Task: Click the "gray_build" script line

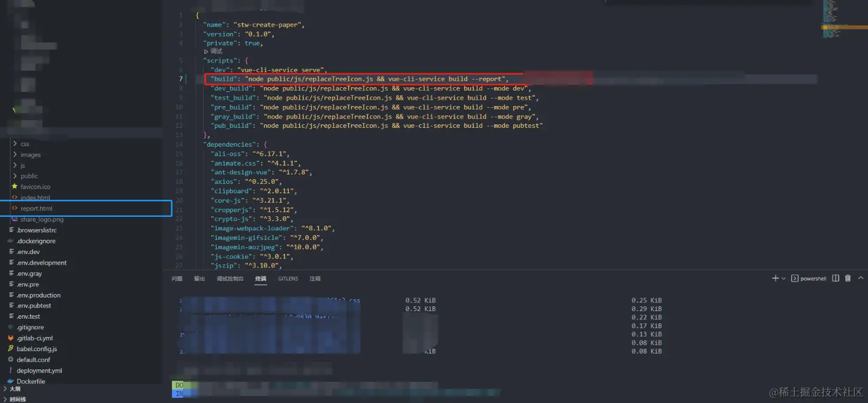Action: coord(376,117)
